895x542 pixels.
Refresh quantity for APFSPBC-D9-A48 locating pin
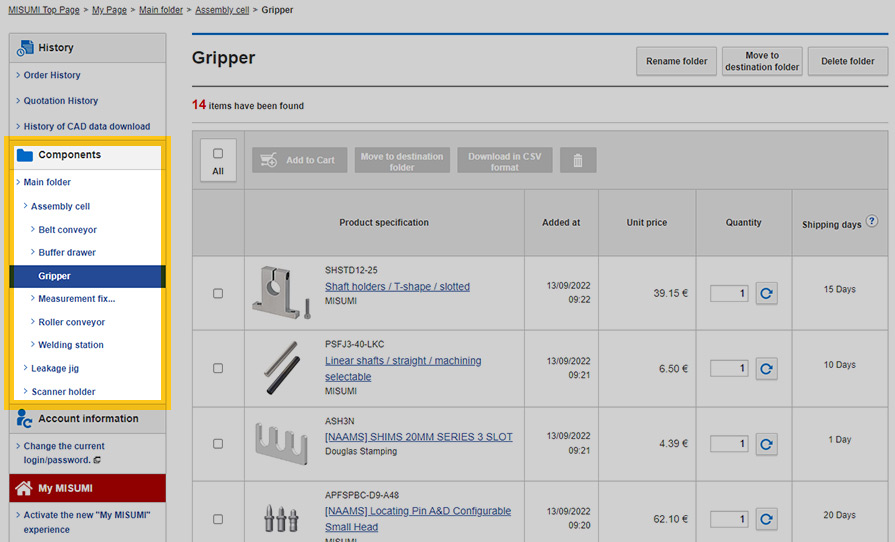(x=766, y=519)
